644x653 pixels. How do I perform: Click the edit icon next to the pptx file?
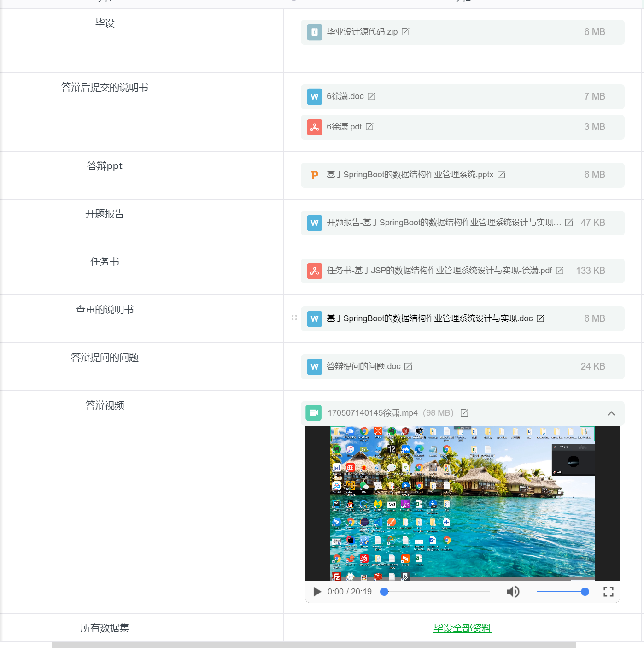click(501, 175)
